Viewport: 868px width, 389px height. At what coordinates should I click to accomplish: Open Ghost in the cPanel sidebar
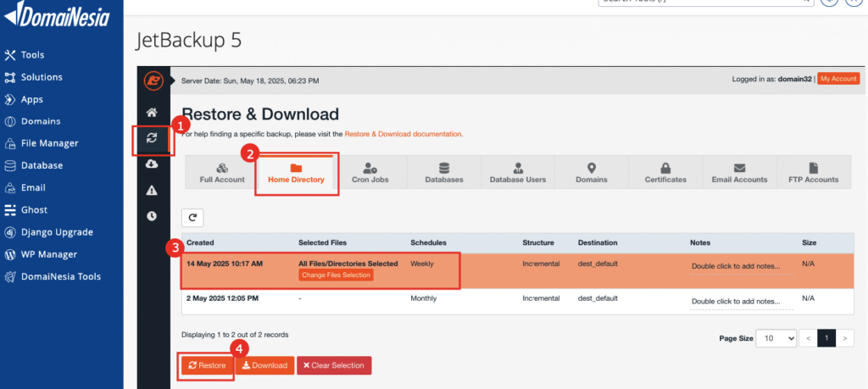[26, 209]
